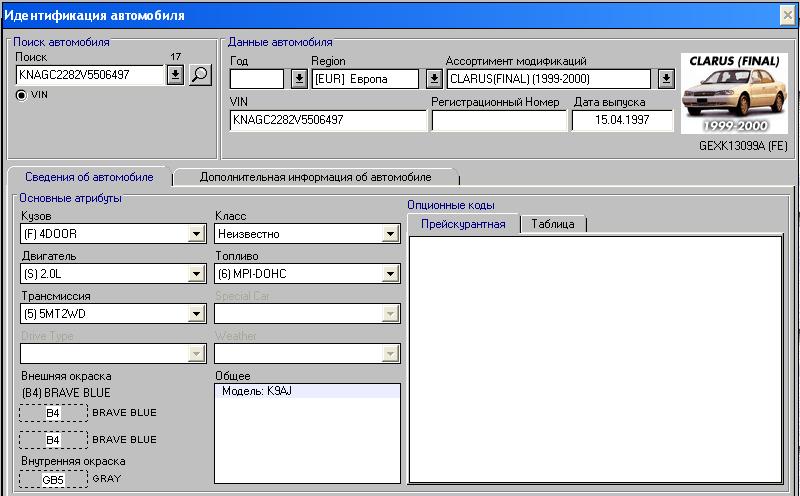Select the VIN radio button

21,94
